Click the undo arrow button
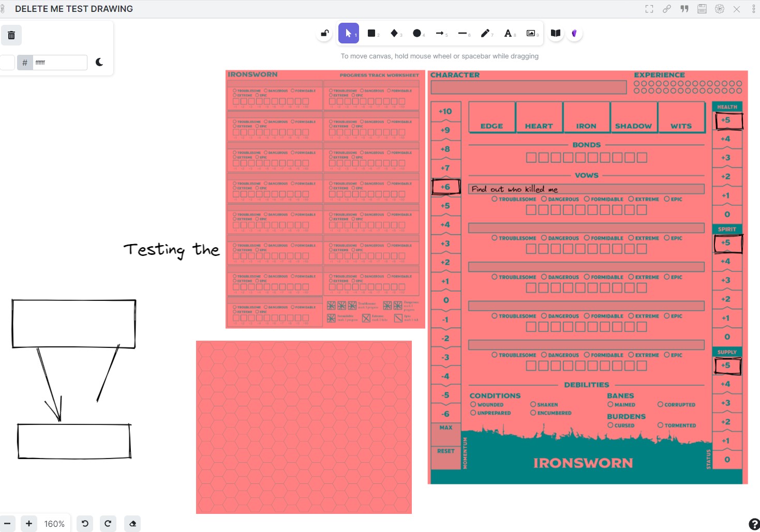Screen dimensions: 760x532 [85, 524]
